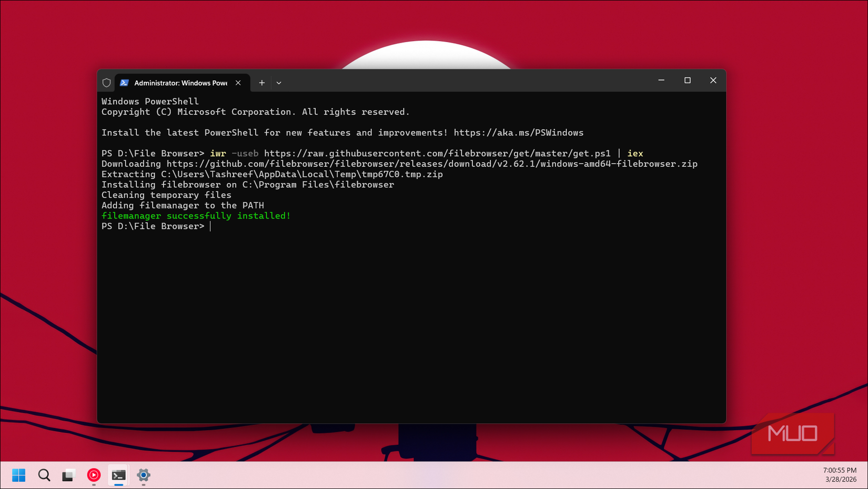This screenshot has width=868, height=489.
Task: Open Task View from the taskbar
Action: 68,475
